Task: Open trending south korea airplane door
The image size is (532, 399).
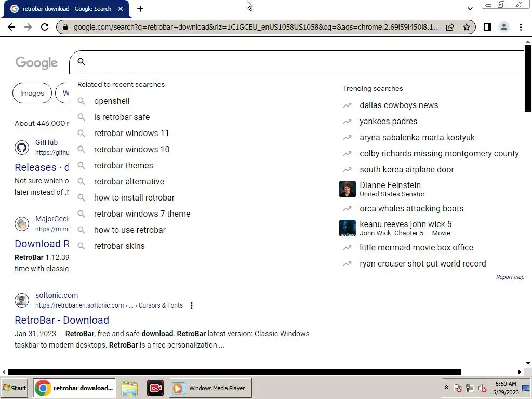Action: pos(406,170)
